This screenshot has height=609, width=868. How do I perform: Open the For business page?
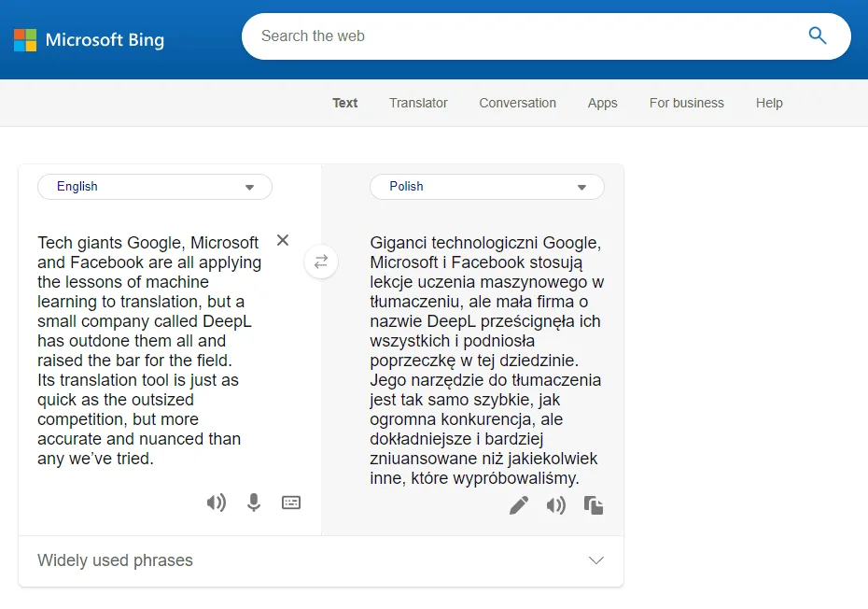click(686, 103)
